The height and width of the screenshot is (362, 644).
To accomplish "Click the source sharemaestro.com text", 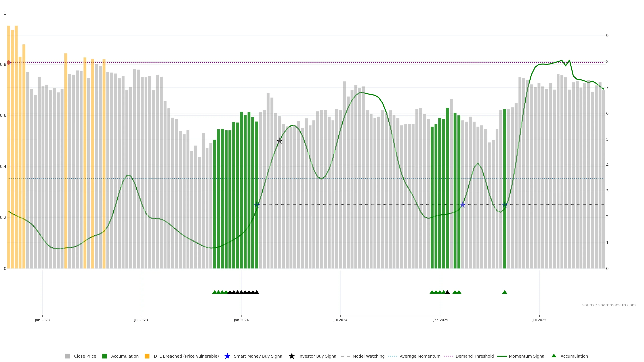I will click(609, 305).
